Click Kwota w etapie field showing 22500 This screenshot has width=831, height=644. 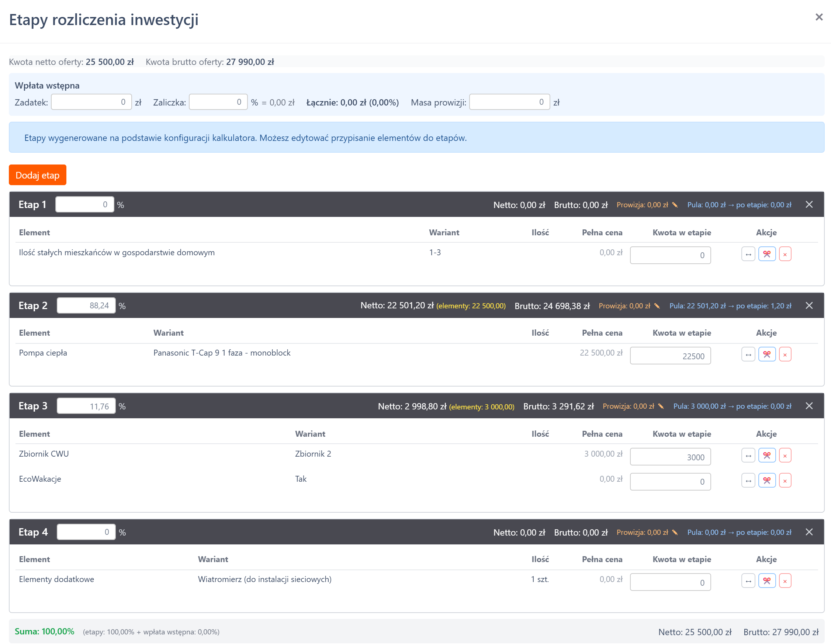pos(670,356)
